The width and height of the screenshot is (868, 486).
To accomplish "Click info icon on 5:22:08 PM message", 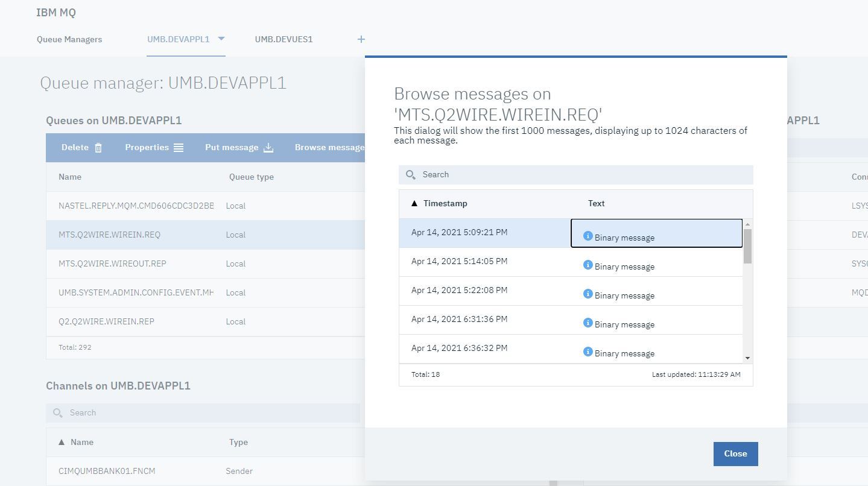I will (x=588, y=294).
